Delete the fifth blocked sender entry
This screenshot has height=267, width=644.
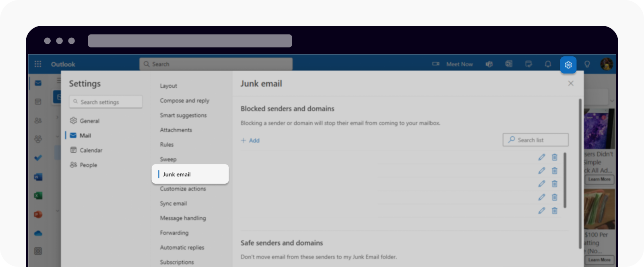coord(554,210)
